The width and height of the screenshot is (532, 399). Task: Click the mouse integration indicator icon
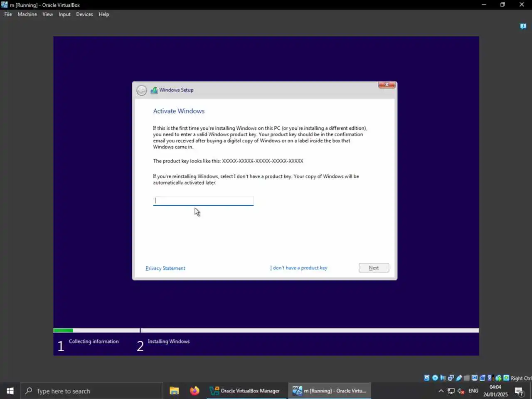pyautogui.click(x=498, y=378)
